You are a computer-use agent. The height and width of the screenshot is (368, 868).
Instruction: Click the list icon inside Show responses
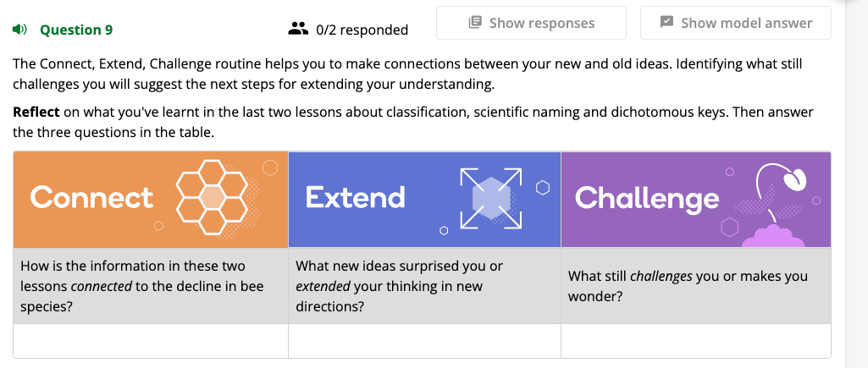[475, 23]
